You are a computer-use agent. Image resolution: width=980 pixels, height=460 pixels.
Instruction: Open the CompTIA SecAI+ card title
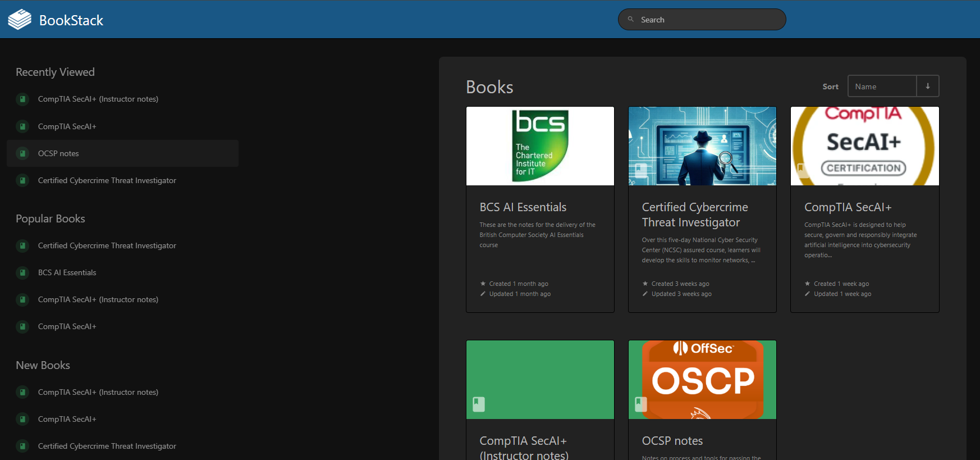[x=848, y=207]
